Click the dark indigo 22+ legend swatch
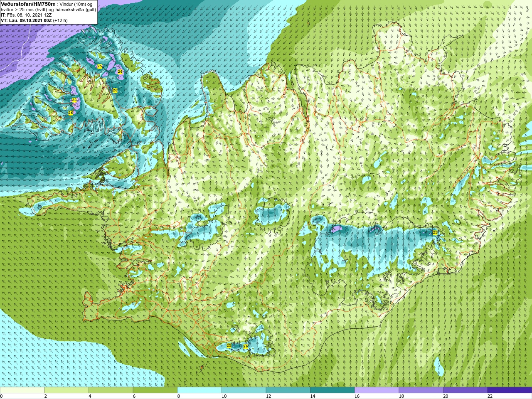 click(x=510, y=390)
